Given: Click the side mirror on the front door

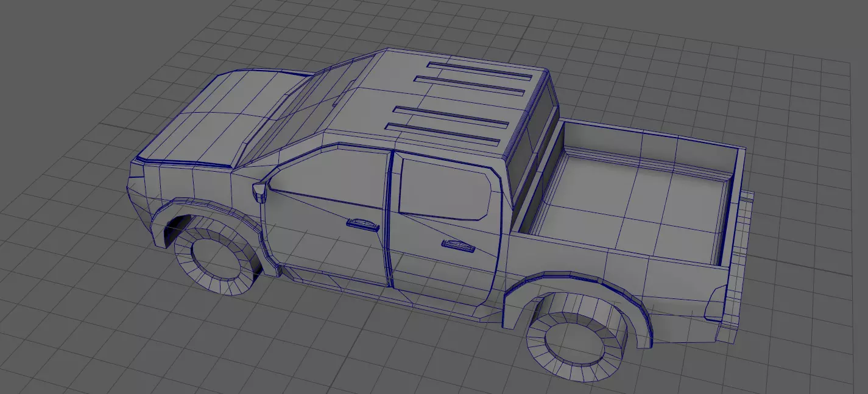Looking at the screenshot, I should (x=259, y=191).
